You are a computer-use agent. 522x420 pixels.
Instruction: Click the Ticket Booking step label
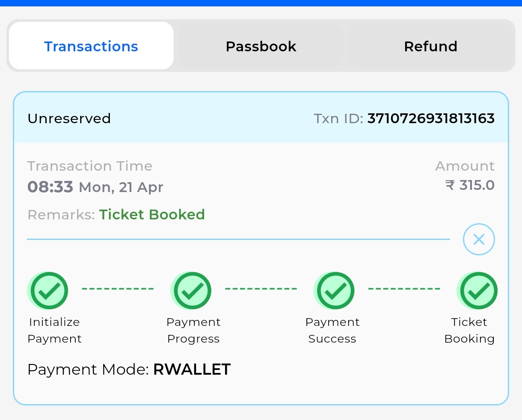469,330
